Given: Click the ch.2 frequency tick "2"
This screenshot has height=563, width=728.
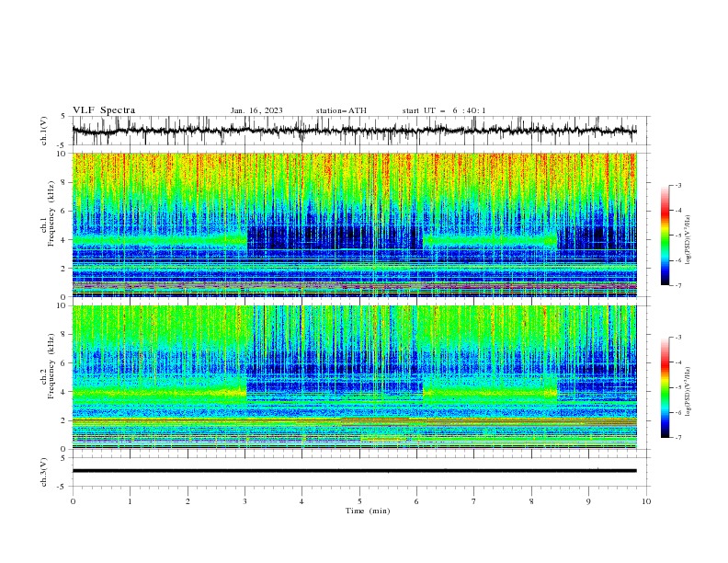Looking at the screenshot, I should coord(64,420).
